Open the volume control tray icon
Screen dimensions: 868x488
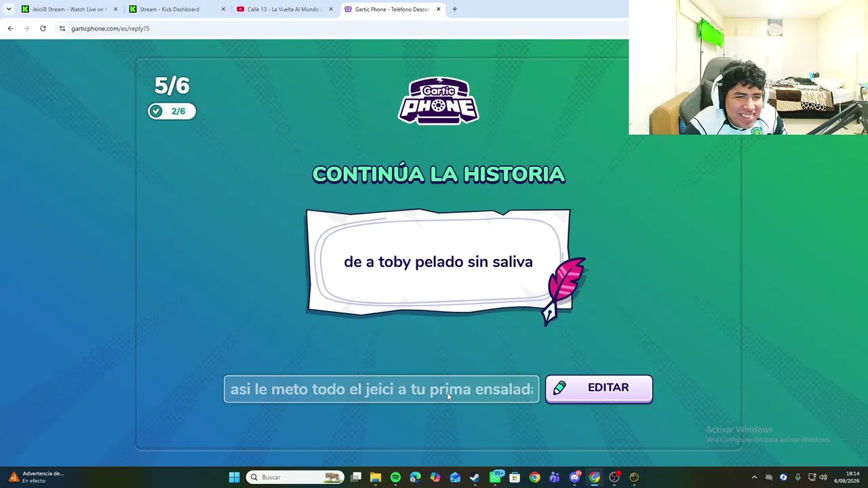point(823,477)
